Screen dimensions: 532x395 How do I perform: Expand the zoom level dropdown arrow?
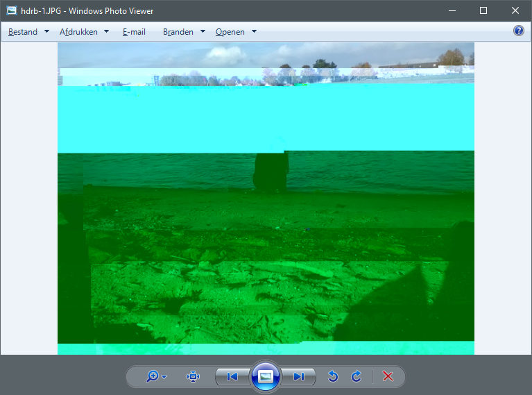(x=164, y=377)
